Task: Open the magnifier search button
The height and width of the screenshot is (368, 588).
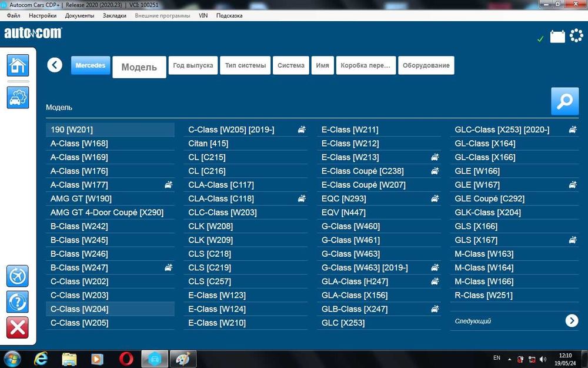Action: coord(564,101)
